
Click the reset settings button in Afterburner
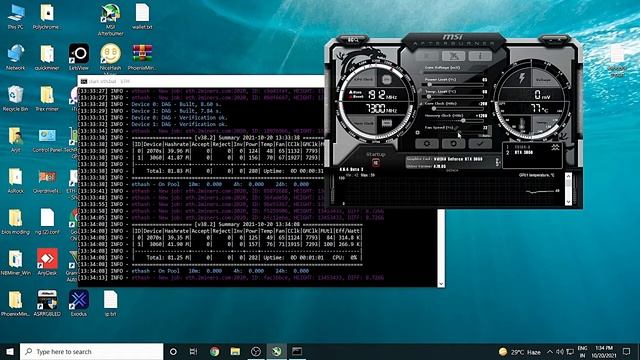click(453, 144)
